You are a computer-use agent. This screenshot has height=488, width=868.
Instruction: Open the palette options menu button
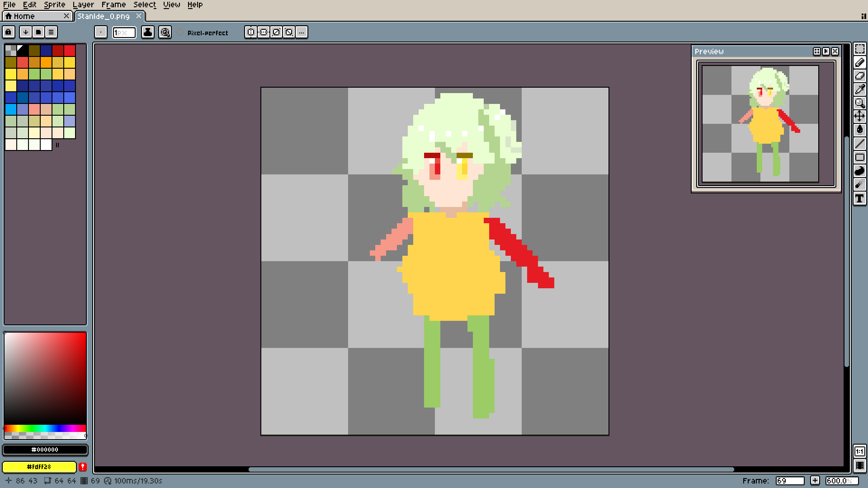[51, 32]
